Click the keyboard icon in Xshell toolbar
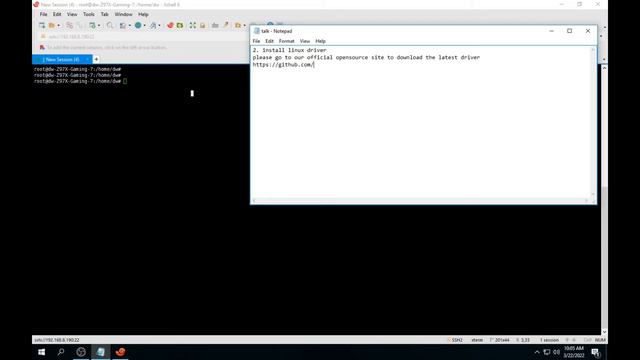Viewport: 640px width, 360px height. [x=215, y=25]
